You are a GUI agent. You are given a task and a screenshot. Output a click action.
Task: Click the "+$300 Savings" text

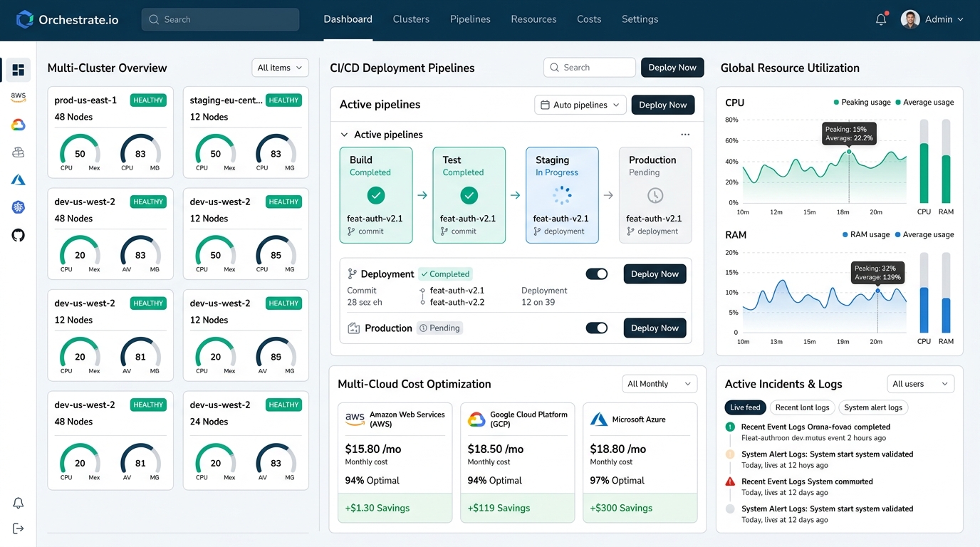(621, 508)
